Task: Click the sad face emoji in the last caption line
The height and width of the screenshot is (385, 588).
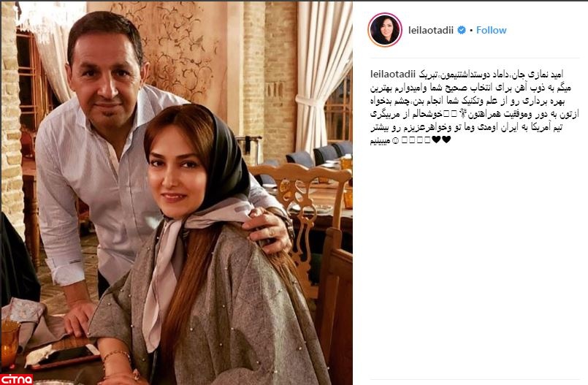Action: click(x=394, y=140)
